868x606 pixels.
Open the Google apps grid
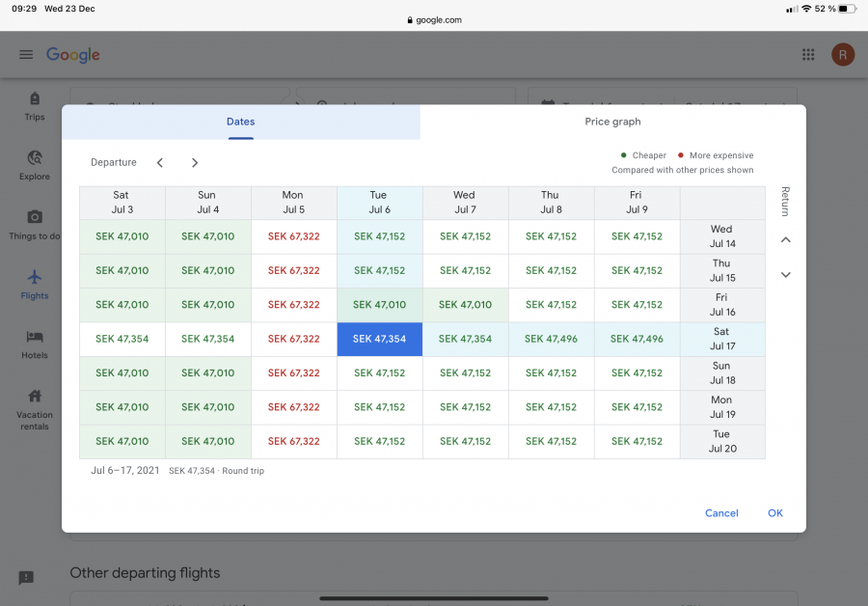(x=808, y=55)
